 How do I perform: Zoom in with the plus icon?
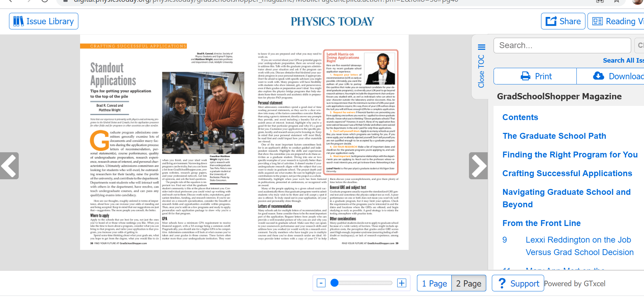(402, 283)
